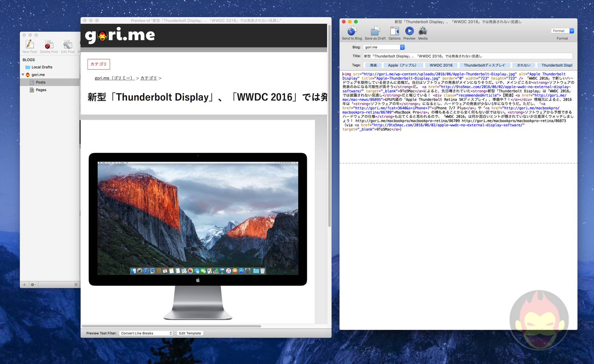Viewport: 594px width, 364px height.
Task: Click into the post Title field
Action: [x=467, y=56]
